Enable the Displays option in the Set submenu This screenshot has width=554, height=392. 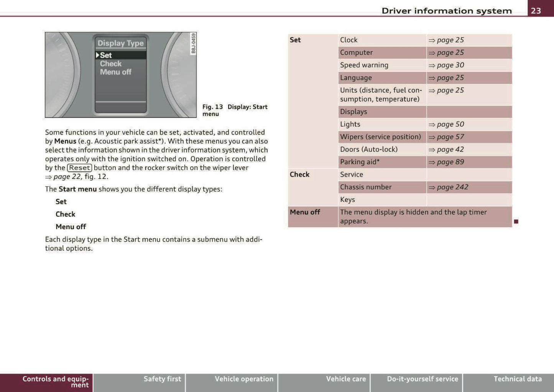pos(353,112)
